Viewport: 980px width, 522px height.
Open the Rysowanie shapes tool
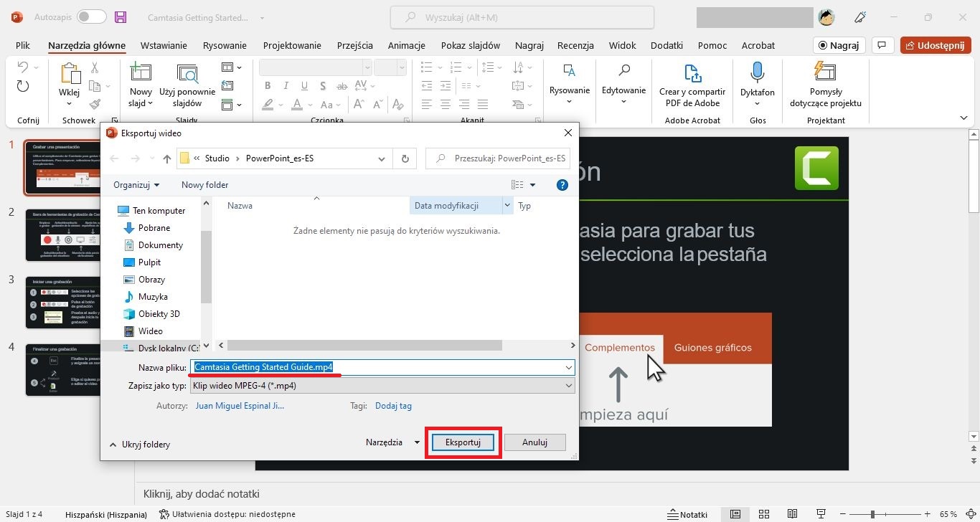(x=570, y=71)
